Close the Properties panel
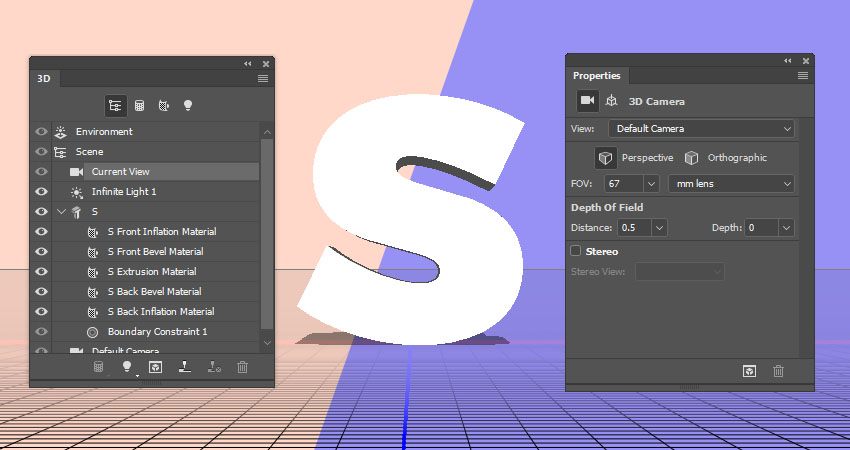 coord(806,61)
